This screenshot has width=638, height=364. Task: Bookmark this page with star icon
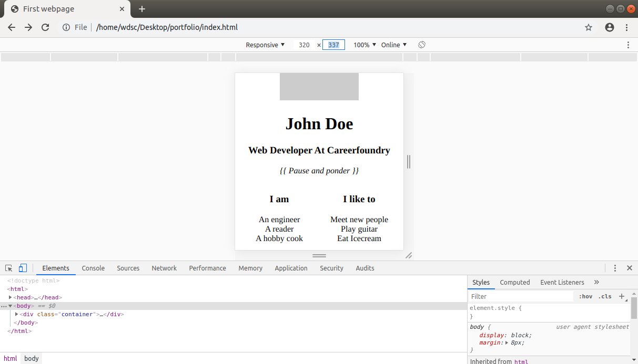pyautogui.click(x=589, y=27)
